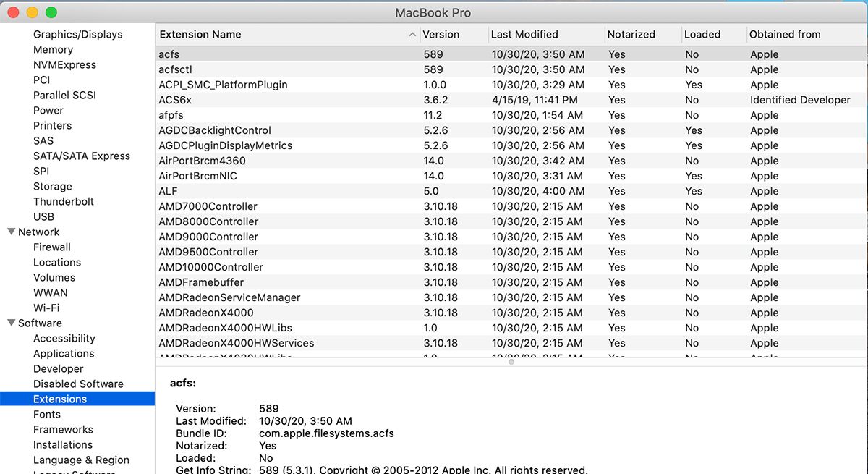Select Extensions in the sidebar

(60, 399)
